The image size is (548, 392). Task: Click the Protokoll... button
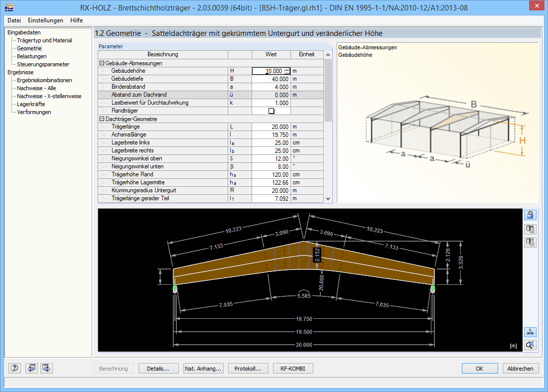248,369
